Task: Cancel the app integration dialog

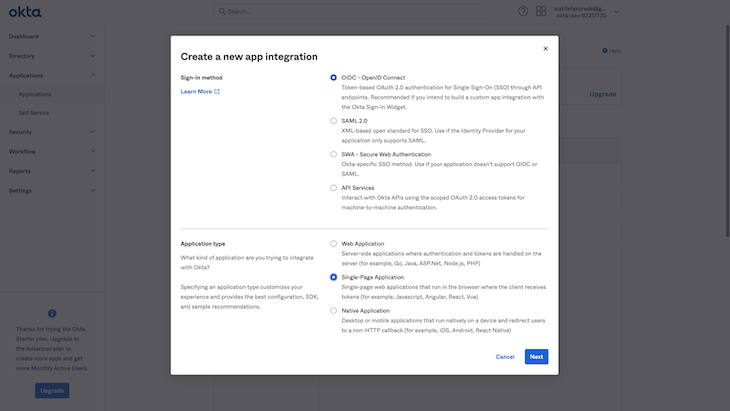Action: click(x=505, y=357)
